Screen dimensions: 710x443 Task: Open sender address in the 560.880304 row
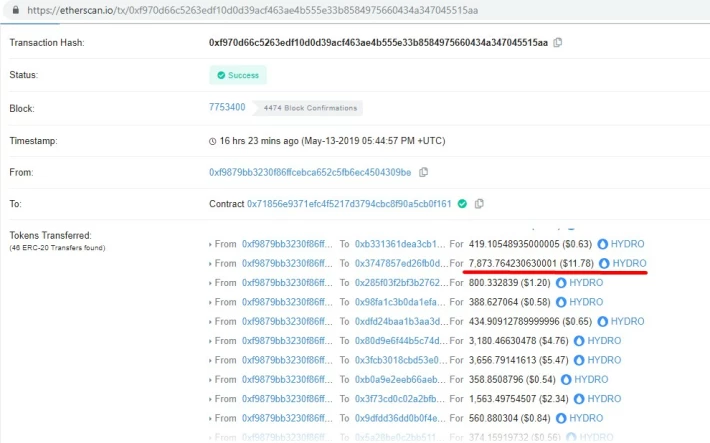click(287, 418)
